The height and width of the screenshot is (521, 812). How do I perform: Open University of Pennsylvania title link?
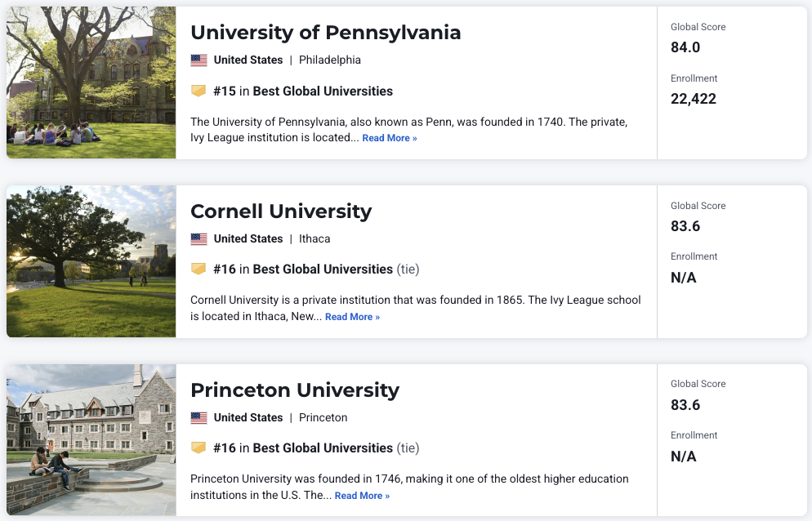click(325, 33)
